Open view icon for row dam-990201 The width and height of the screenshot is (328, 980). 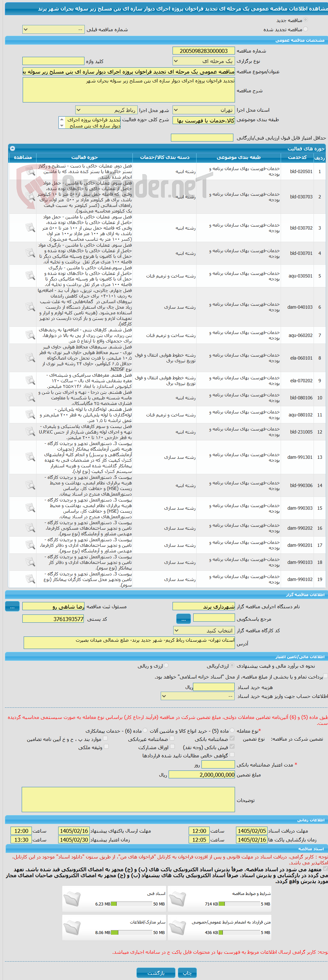tap(30, 545)
